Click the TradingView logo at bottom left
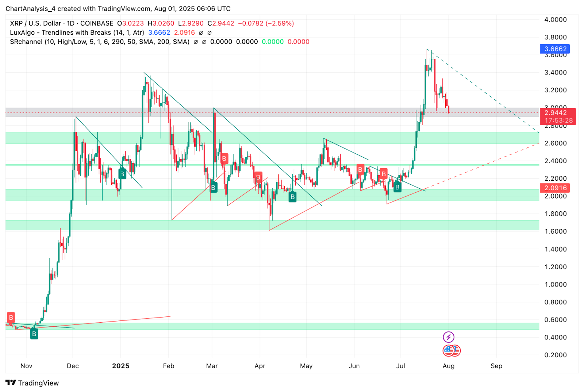584x392 pixels. coord(32,383)
